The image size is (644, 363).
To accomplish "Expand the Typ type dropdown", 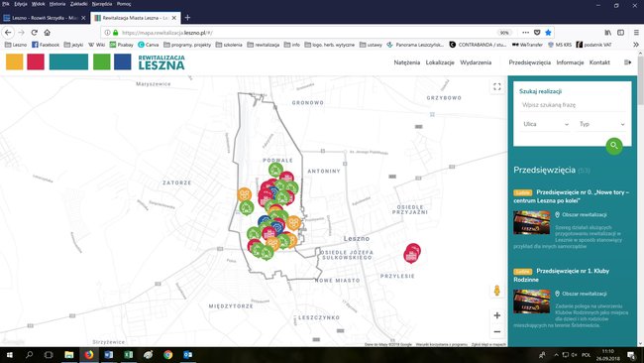I will pos(601,124).
